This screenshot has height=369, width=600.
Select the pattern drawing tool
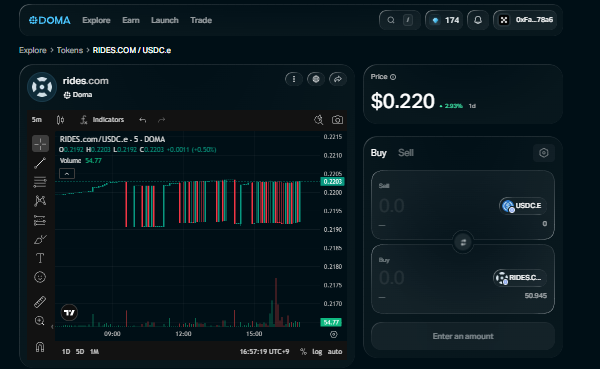[x=40, y=201]
